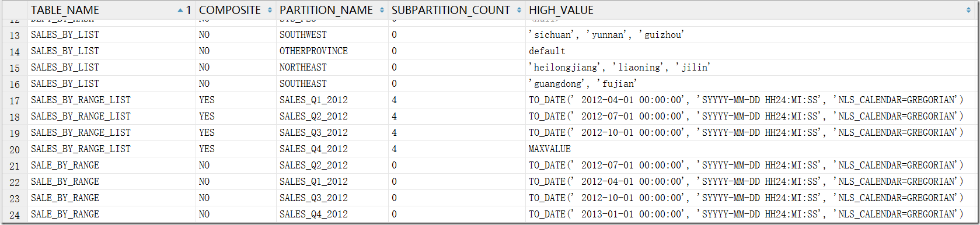Select row number 17
The image size is (980, 225).
15,101
